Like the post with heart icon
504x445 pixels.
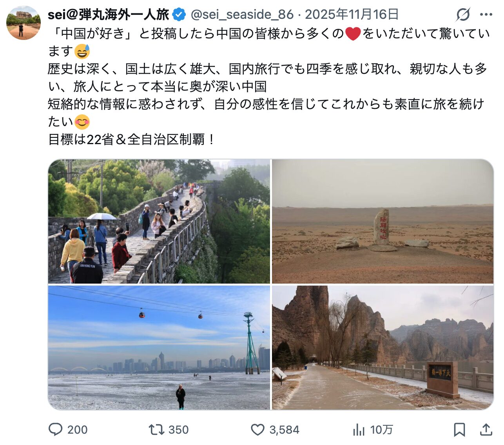pyautogui.click(x=257, y=430)
